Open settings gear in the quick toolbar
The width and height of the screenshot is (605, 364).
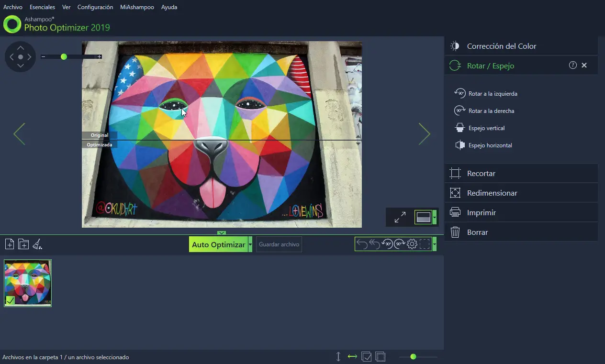(412, 244)
